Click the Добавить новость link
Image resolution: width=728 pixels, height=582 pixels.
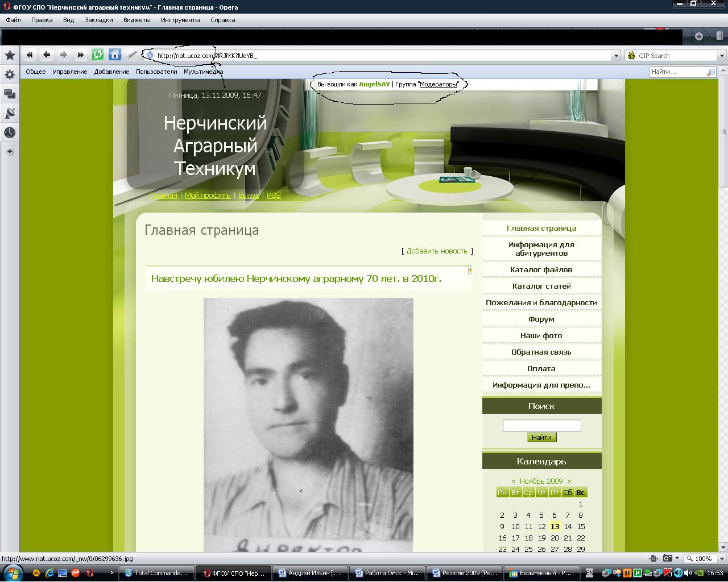coord(437,251)
